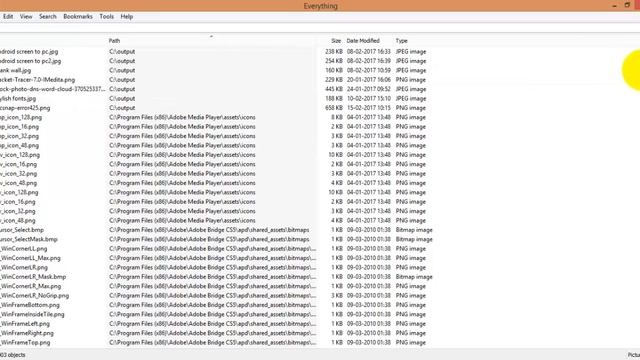Select the '_WinCornerLR.png' file
The width and height of the screenshot is (640, 360).
coord(24,268)
